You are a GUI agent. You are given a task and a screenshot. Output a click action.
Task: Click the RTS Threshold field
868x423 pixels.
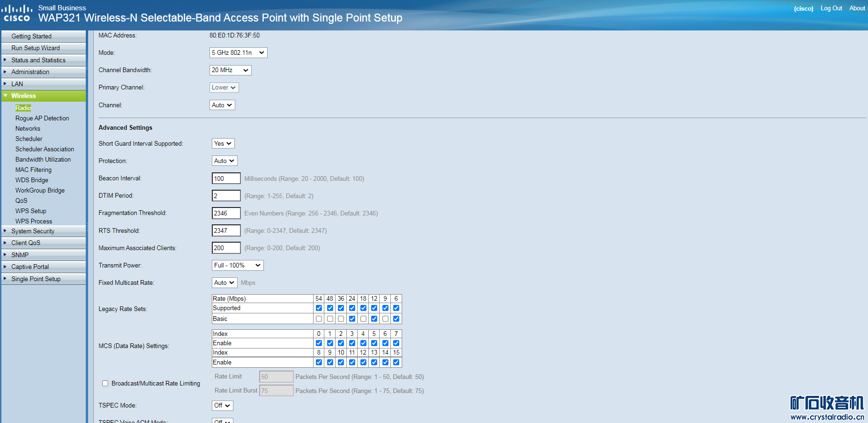pos(226,230)
